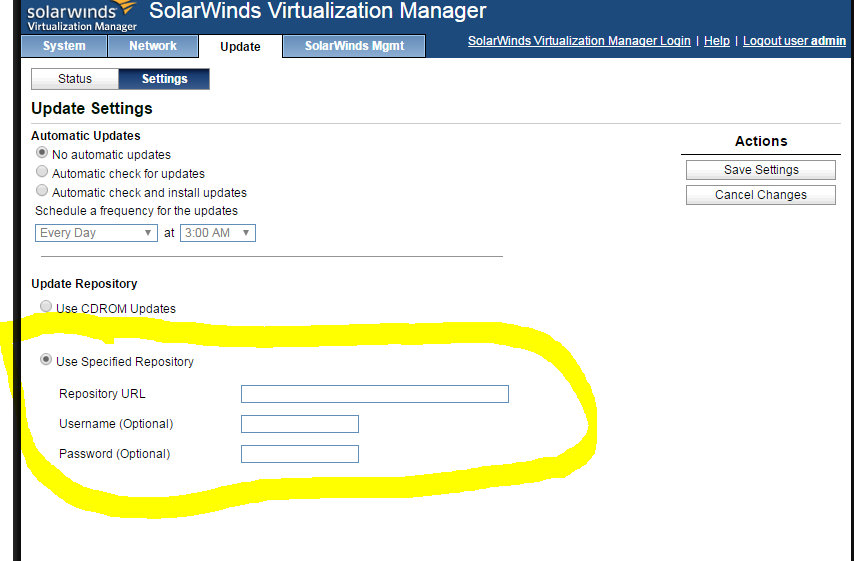This screenshot has width=854, height=561.
Task: Click the Cancel Changes button
Action: (x=761, y=195)
